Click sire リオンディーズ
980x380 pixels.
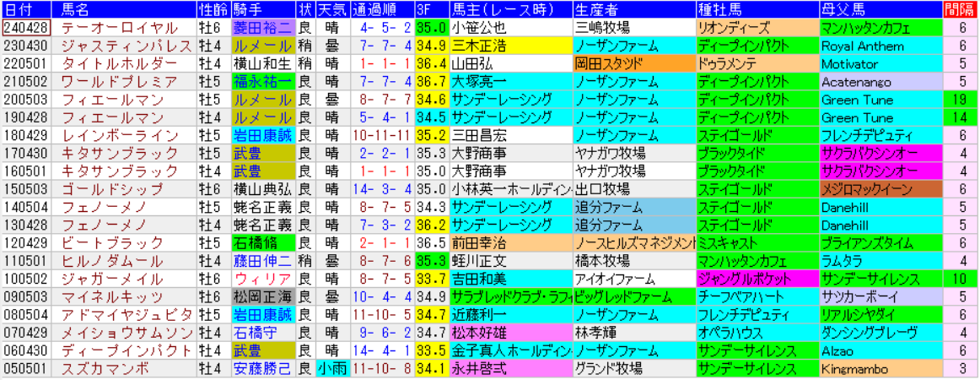click(x=757, y=28)
